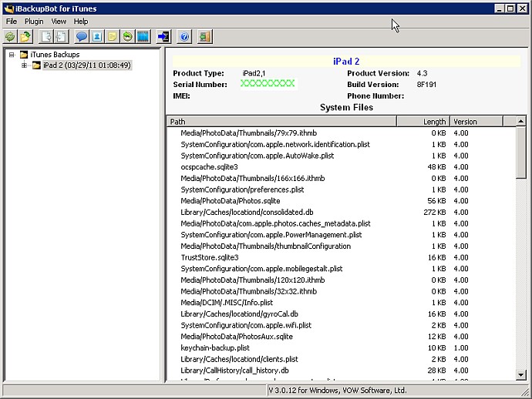The image size is (532, 399).
Task: Click the export file page icon
Action: pos(46,37)
